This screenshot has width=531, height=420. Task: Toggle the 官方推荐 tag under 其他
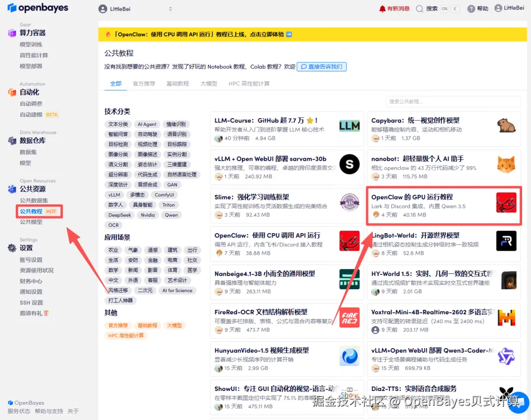pyautogui.click(x=118, y=325)
